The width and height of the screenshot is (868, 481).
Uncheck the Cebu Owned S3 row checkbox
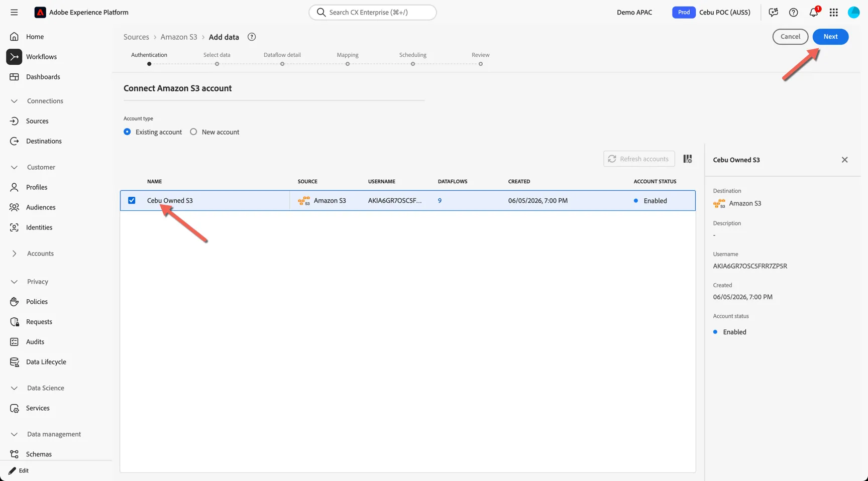[x=132, y=200]
